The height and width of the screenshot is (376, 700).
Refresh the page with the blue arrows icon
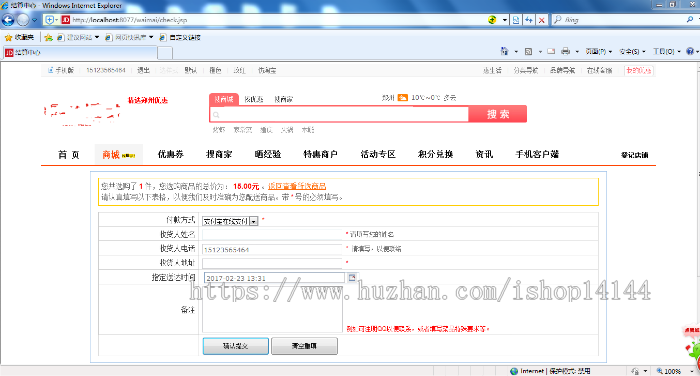[529, 20]
